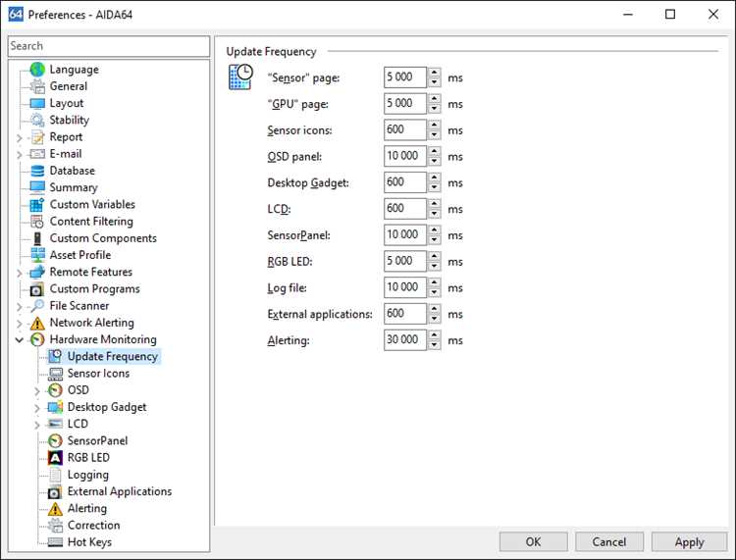The height and width of the screenshot is (560, 736).
Task: Click the Apply button
Action: tap(689, 541)
